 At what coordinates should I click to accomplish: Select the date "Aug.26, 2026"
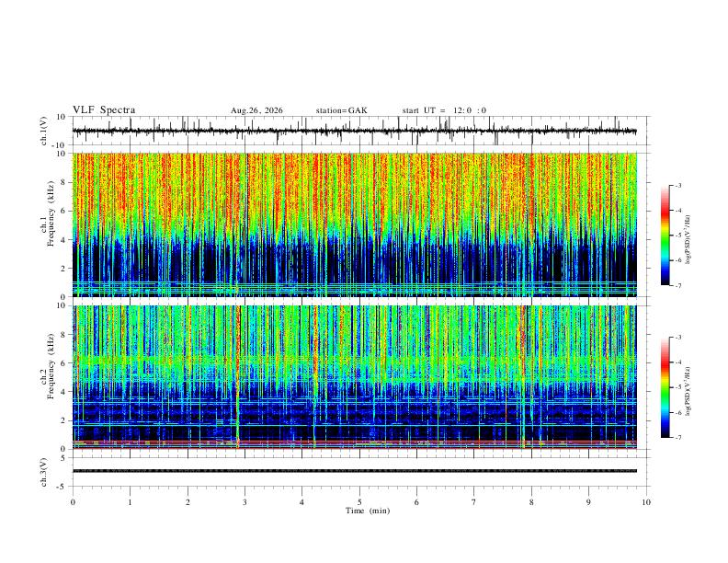tap(256, 110)
